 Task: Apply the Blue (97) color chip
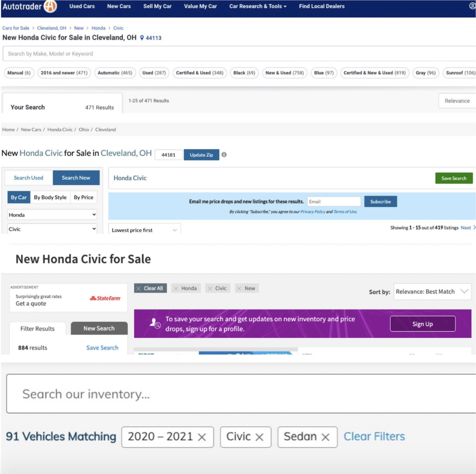point(324,73)
